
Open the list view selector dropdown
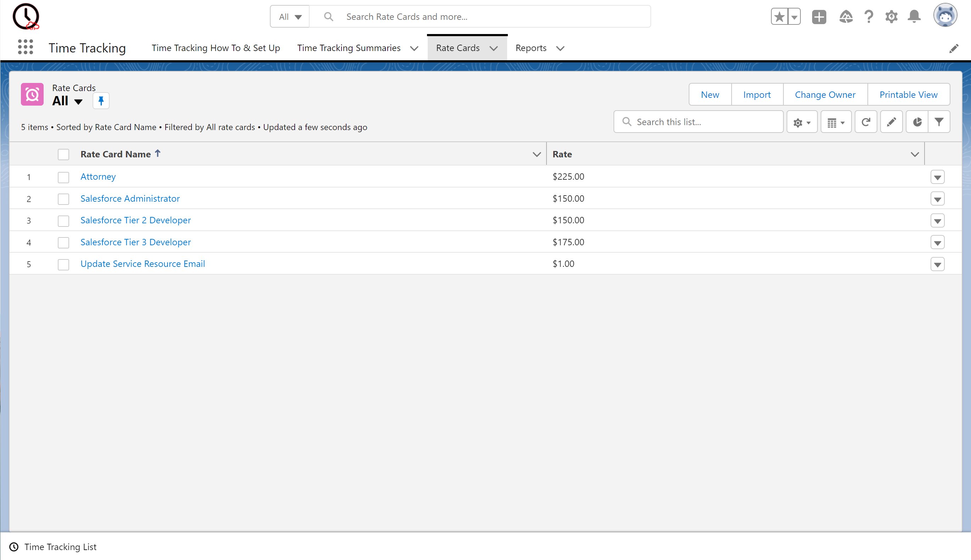tap(78, 102)
